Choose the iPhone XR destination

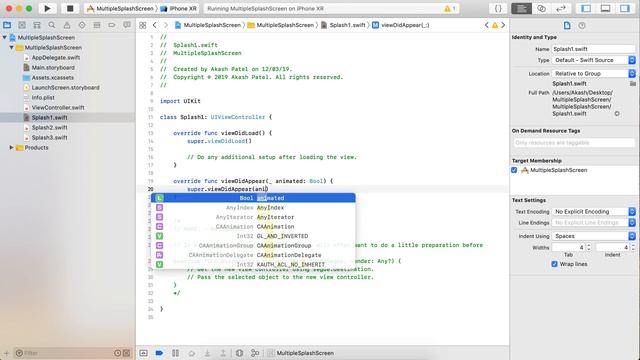[179, 9]
